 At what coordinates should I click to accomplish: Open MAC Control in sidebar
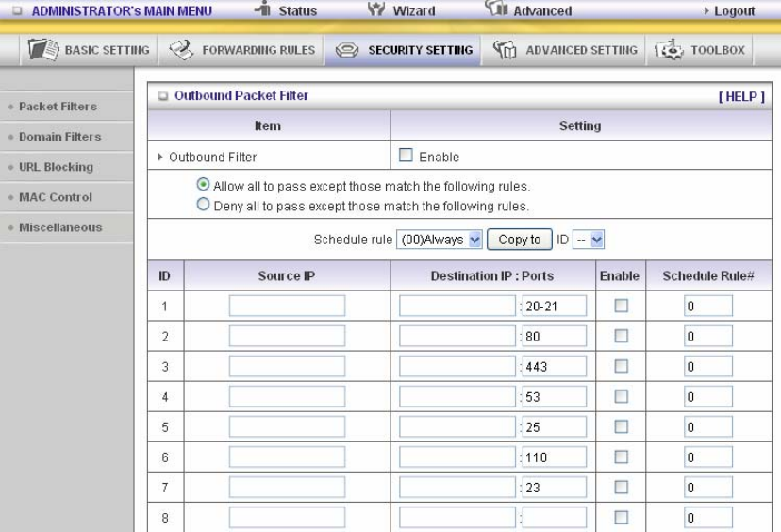click(56, 197)
